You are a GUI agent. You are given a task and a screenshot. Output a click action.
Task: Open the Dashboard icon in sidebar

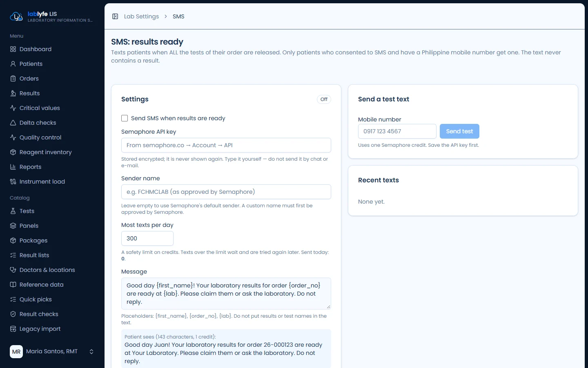(13, 49)
